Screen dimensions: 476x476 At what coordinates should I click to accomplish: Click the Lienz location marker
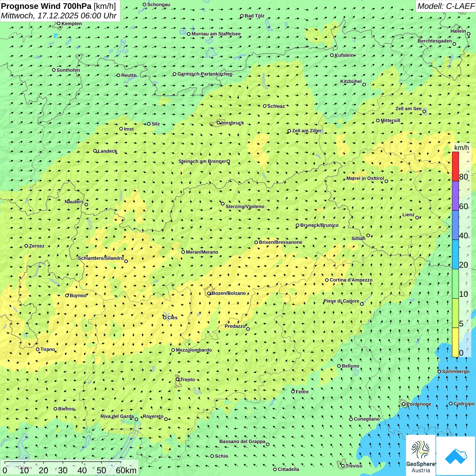click(x=417, y=218)
